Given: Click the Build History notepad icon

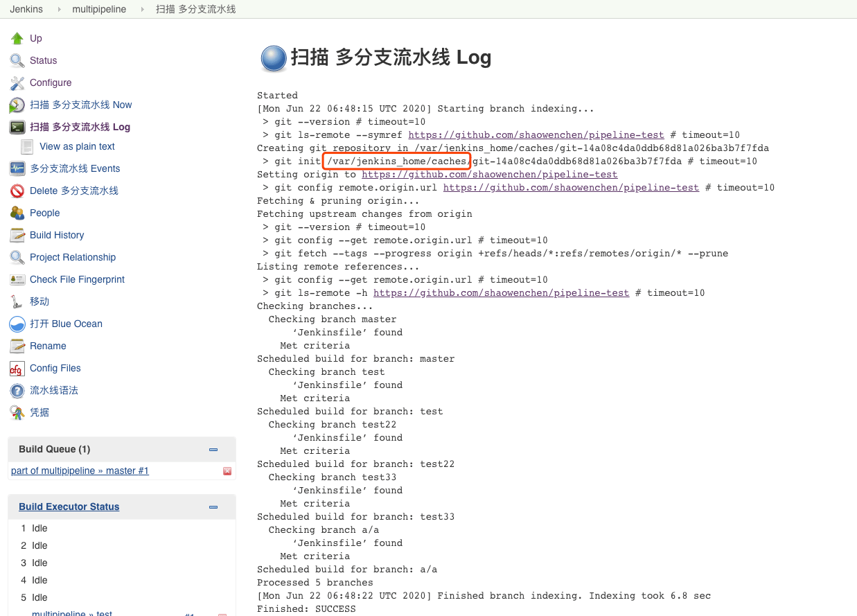Looking at the screenshot, I should pos(17,235).
